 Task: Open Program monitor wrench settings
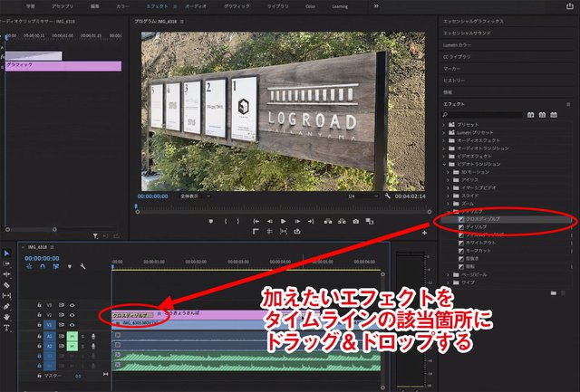click(x=387, y=195)
